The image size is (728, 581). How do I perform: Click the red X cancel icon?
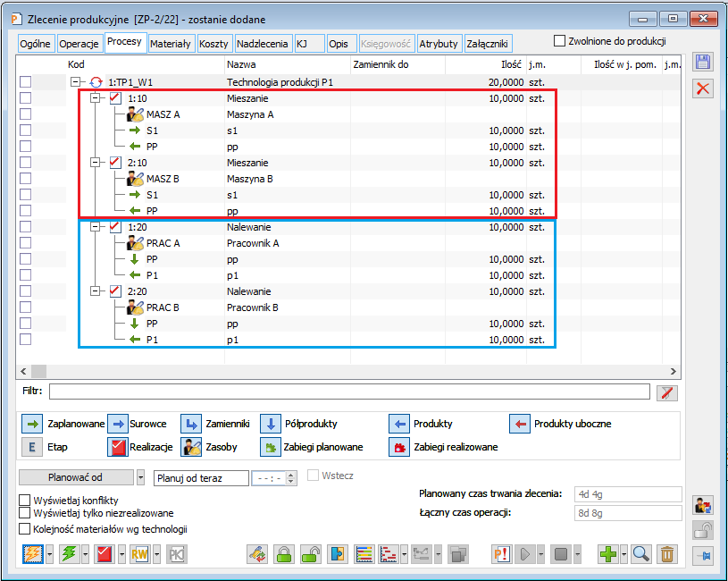point(704,88)
